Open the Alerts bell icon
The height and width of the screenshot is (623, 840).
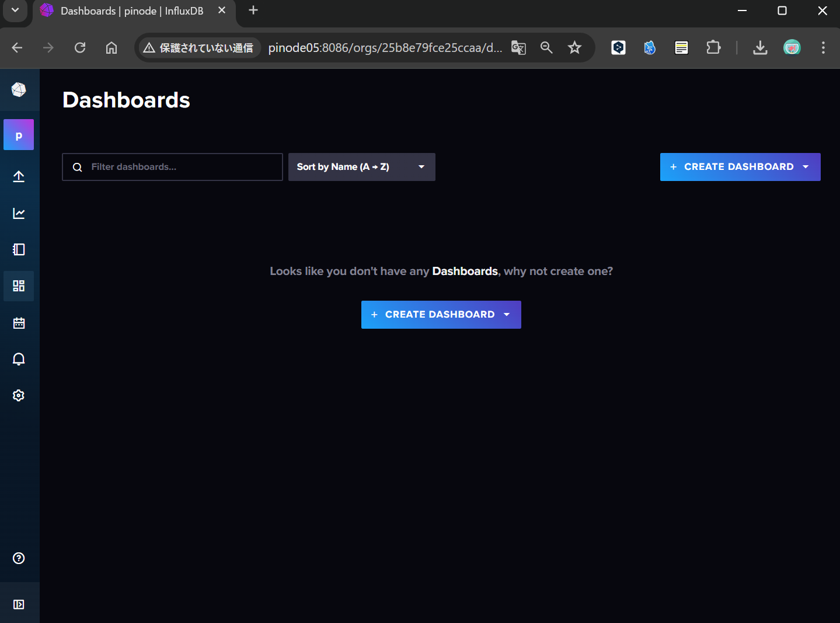(19, 359)
